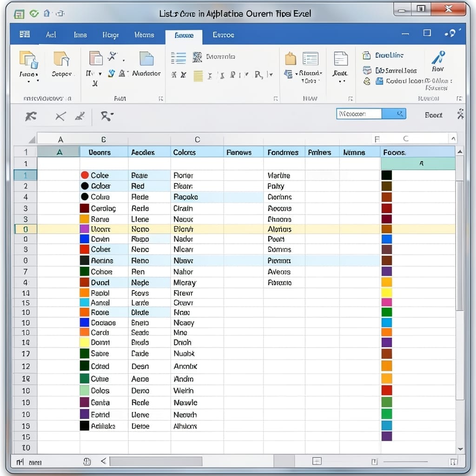The width and height of the screenshot is (476, 476).
Task: Click the yellow swatch beside Doinnt
Action: (x=85, y=342)
